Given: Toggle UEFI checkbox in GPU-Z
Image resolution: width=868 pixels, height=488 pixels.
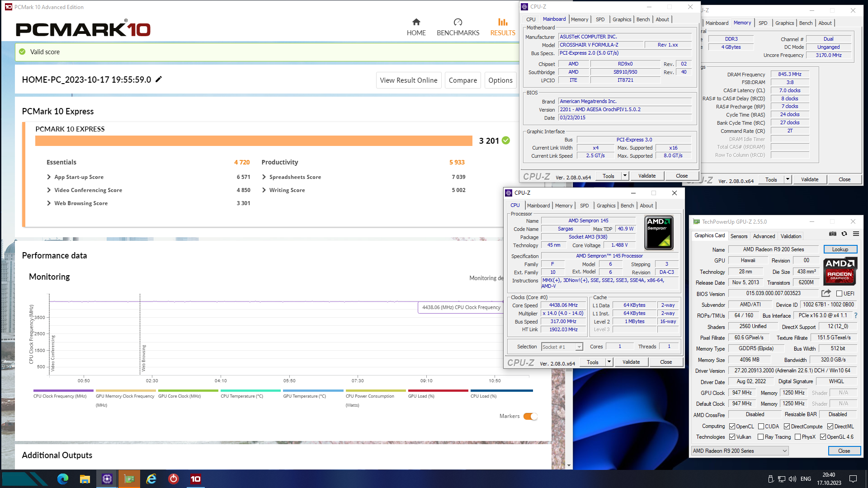Looking at the screenshot, I should 840,294.
